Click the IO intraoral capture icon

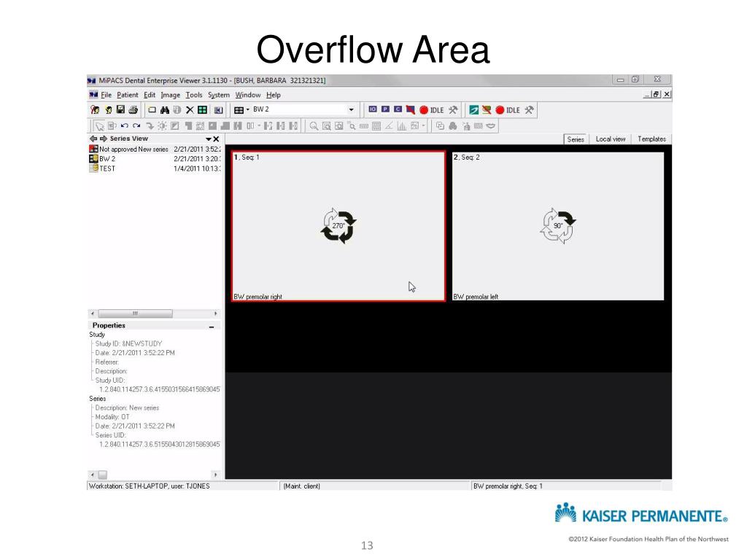[x=373, y=109]
